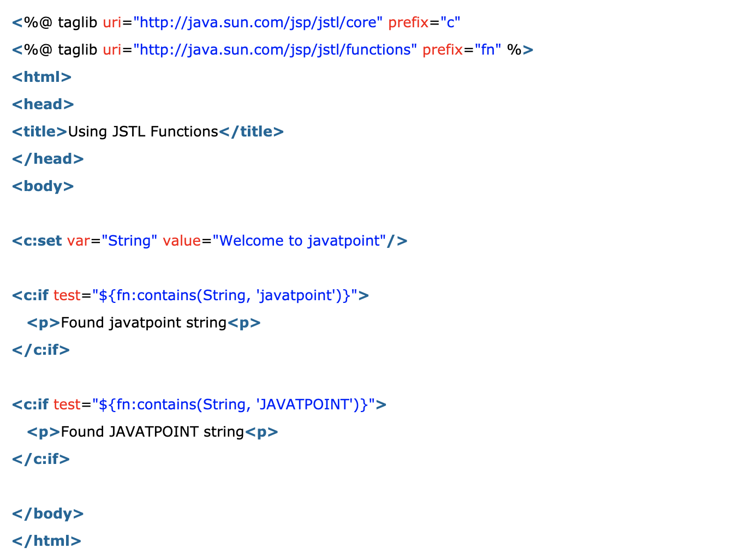
Task: Select the body opening tag
Action: (x=43, y=186)
